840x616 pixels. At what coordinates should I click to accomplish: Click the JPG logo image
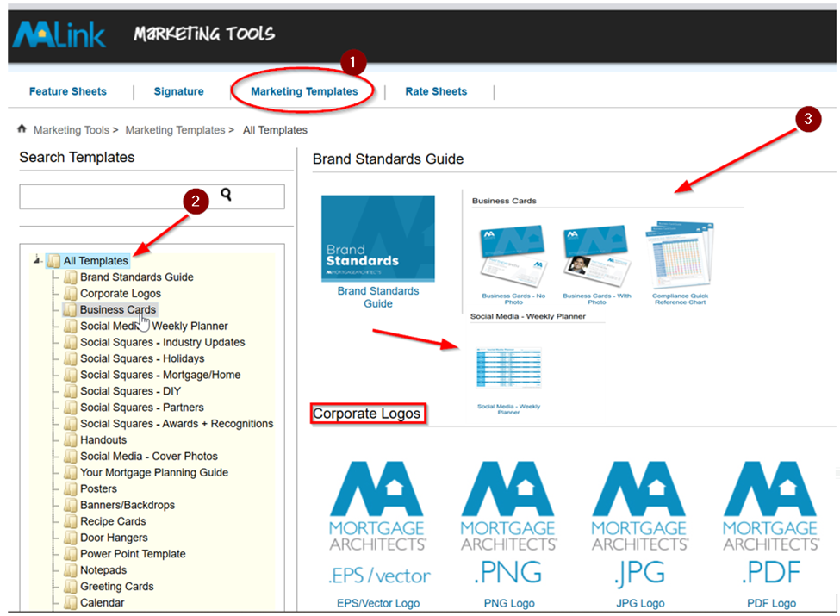tap(640, 523)
